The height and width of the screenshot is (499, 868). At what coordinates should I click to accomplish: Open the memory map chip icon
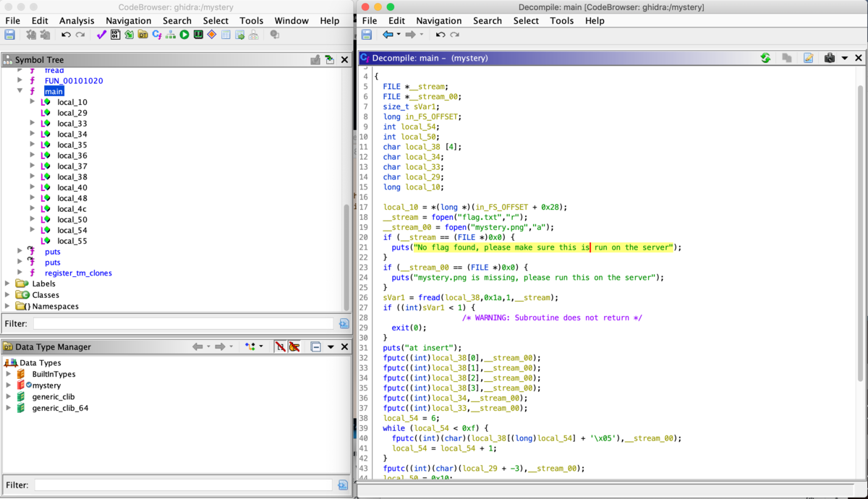(x=198, y=35)
